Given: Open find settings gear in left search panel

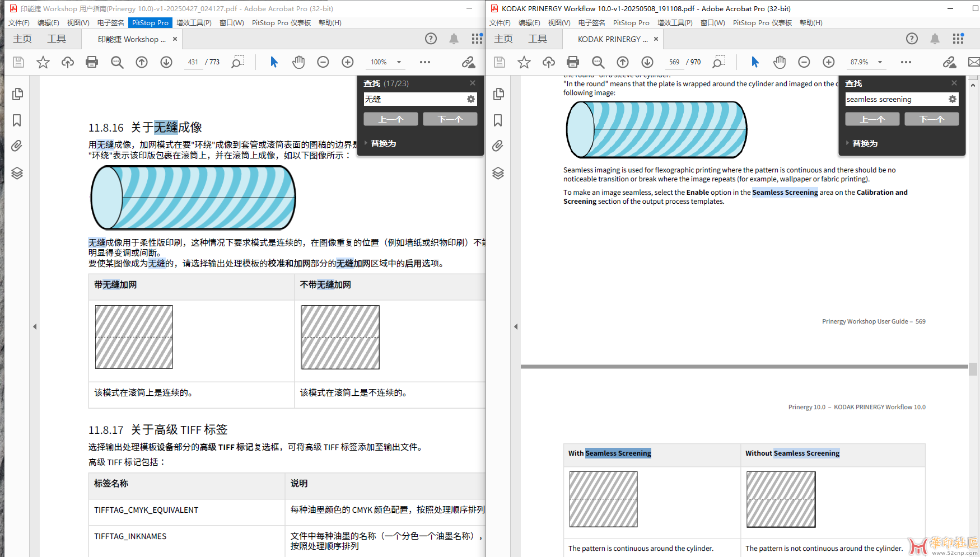Looking at the screenshot, I should click(471, 99).
